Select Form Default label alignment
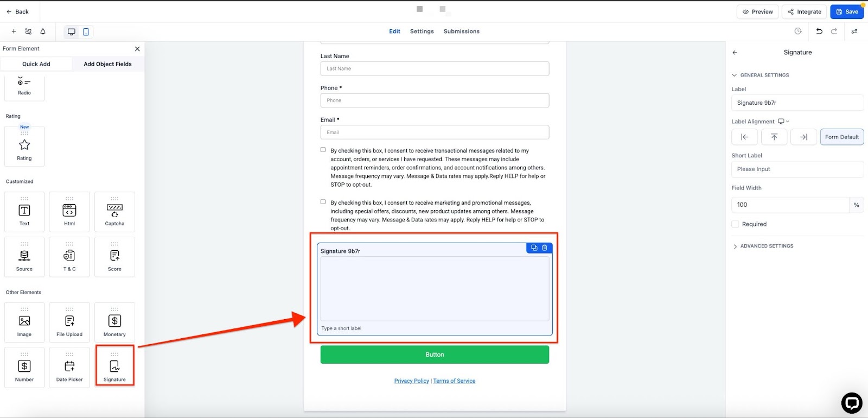 [x=842, y=137]
